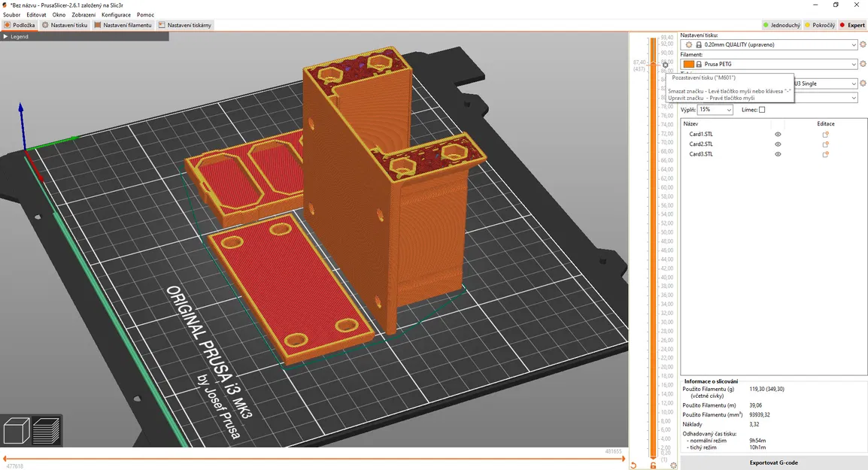This screenshot has height=470, width=868.
Task: Click the flat plate with four holes
Action: [291, 288]
